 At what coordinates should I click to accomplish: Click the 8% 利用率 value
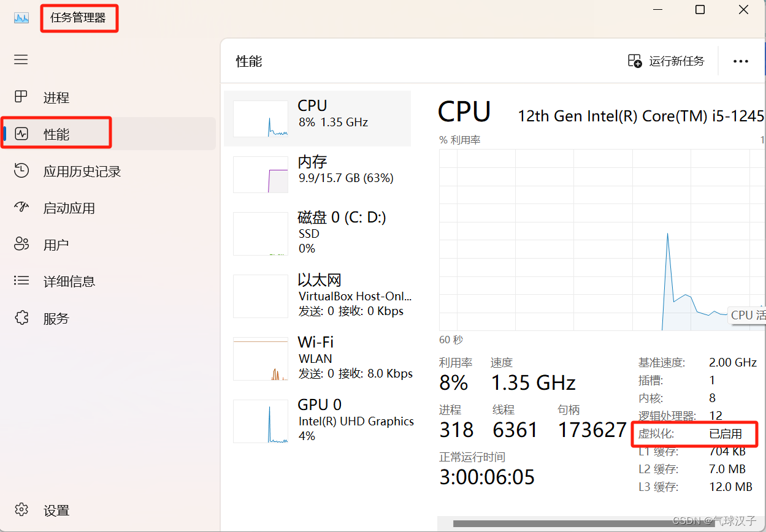click(x=454, y=383)
